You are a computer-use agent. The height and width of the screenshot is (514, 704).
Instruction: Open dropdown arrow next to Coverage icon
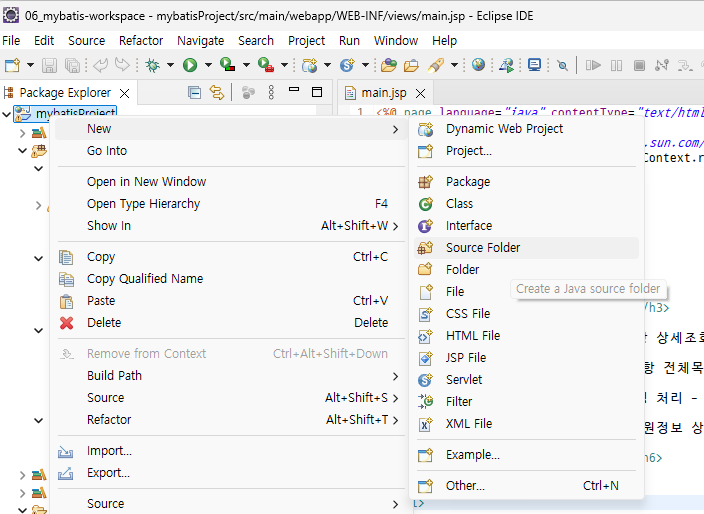(246, 66)
